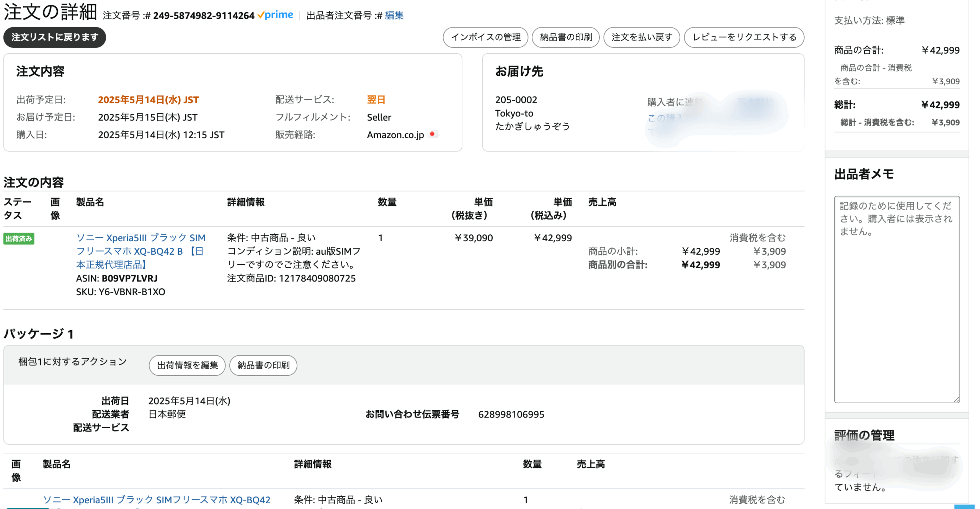
Task: Open インボイスの管理
Action: pyautogui.click(x=485, y=37)
